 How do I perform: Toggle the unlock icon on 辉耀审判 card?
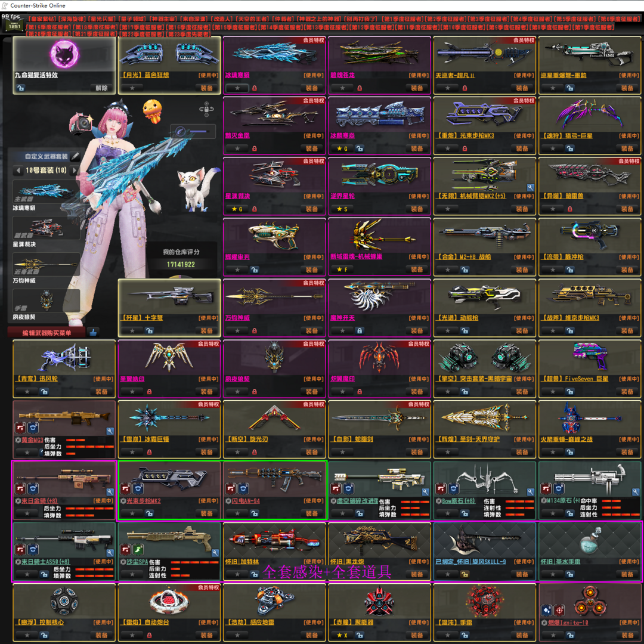click(254, 270)
